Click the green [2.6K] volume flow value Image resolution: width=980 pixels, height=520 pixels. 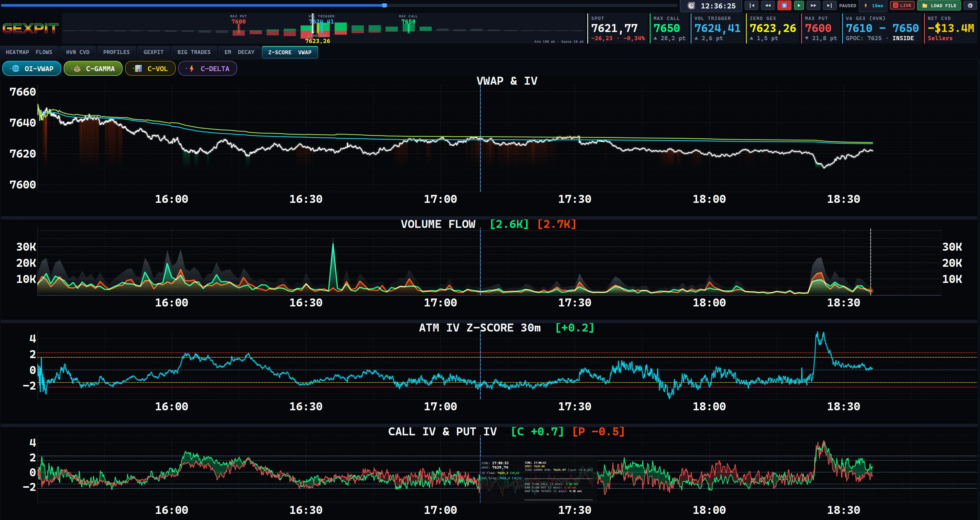509,224
